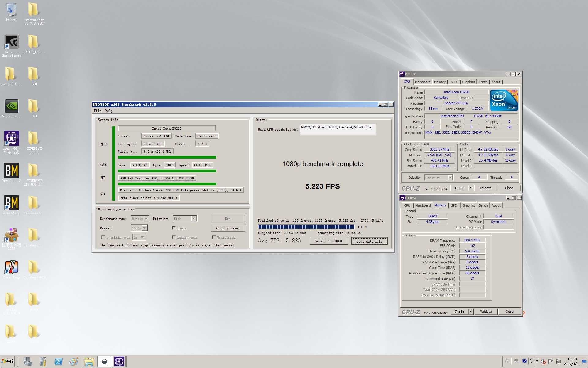The image size is (588, 368).
Task: Open the Socket #1 selection dropdown in CPU-Z
Action: point(450,178)
